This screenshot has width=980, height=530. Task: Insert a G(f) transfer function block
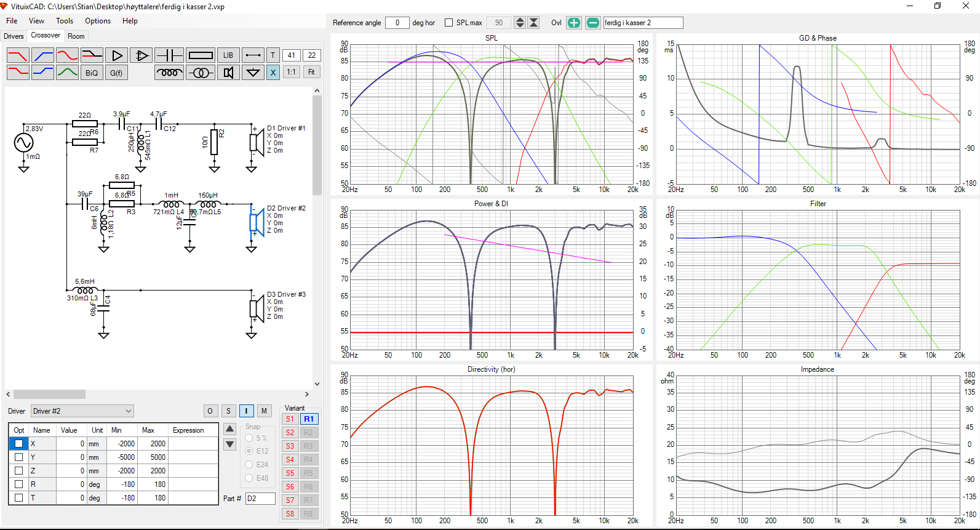[x=116, y=73]
